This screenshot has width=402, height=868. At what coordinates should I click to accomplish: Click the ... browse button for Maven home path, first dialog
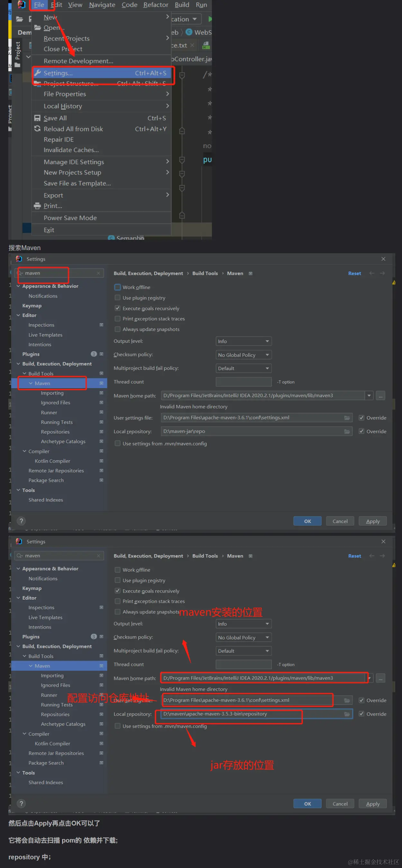click(380, 396)
